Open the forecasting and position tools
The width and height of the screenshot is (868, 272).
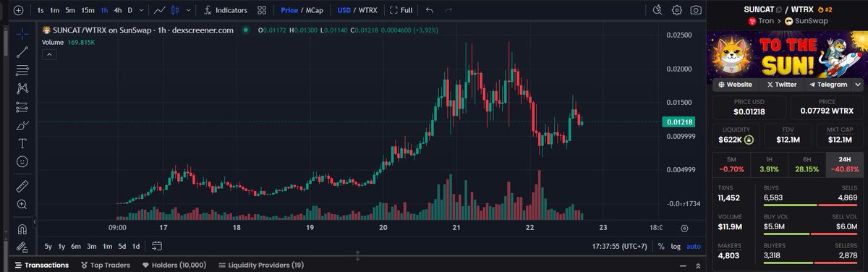[22, 107]
